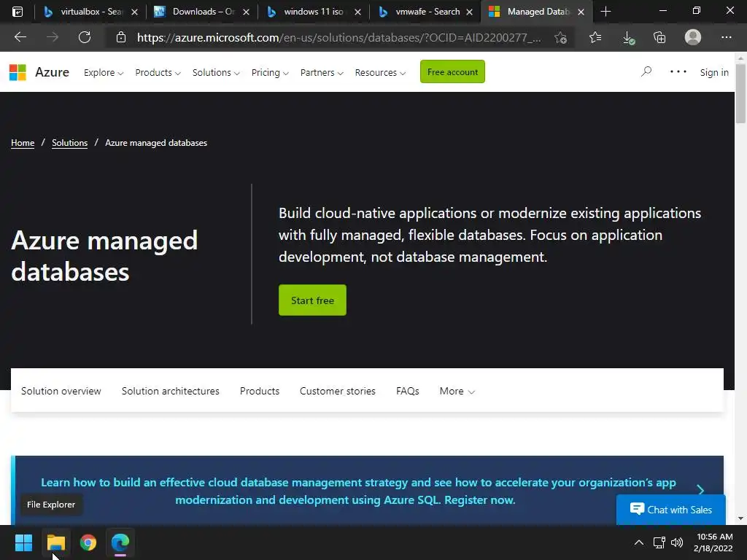Image resolution: width=747 pixels, height=560 pixels.
Task: Reload the Azure page
Action: [85, 37]
